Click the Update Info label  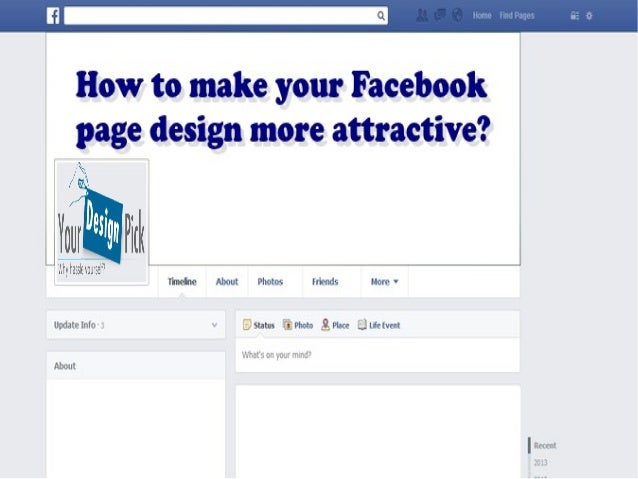[x=75, y=325]
